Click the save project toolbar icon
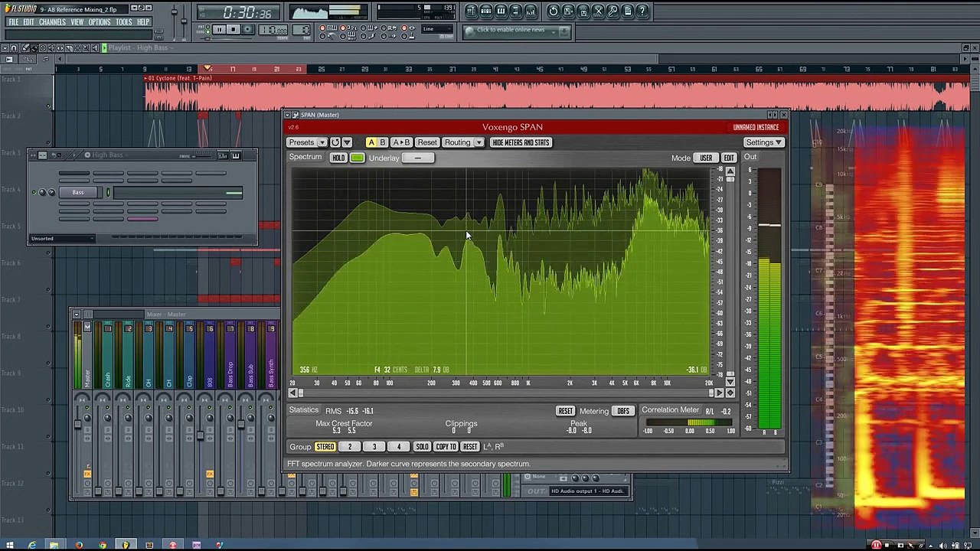This screenshot has width=980, height=551. (x=568, y=11)
